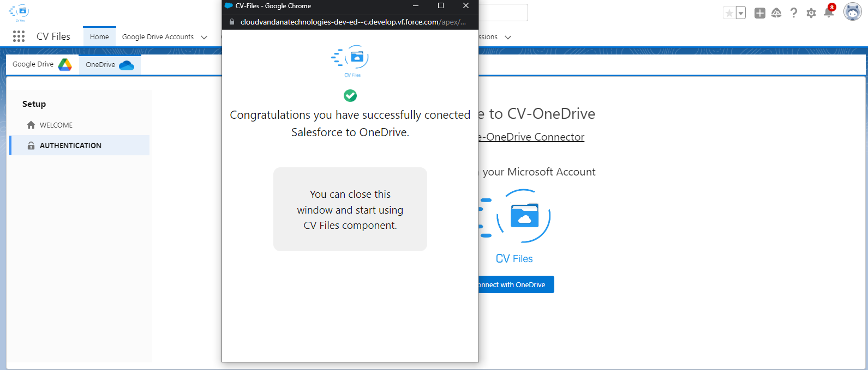Open the Favorites list dropdown arrow
The image size is (868, 370).
pos(741,13)
